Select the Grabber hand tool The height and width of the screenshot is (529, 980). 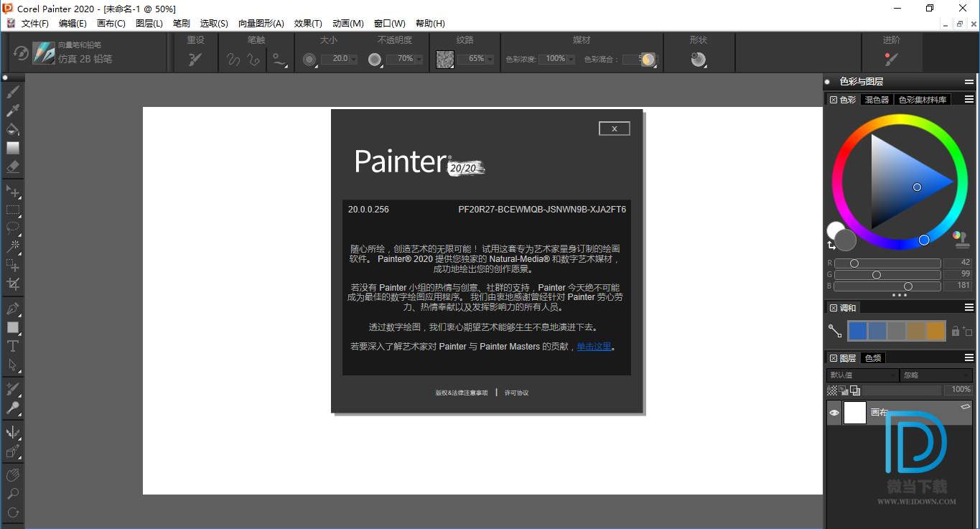point(13,475)
